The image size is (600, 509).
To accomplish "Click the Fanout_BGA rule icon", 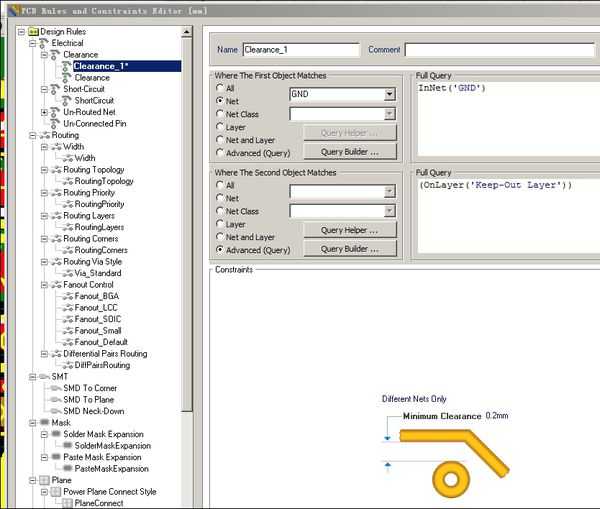I will (68, 296).
